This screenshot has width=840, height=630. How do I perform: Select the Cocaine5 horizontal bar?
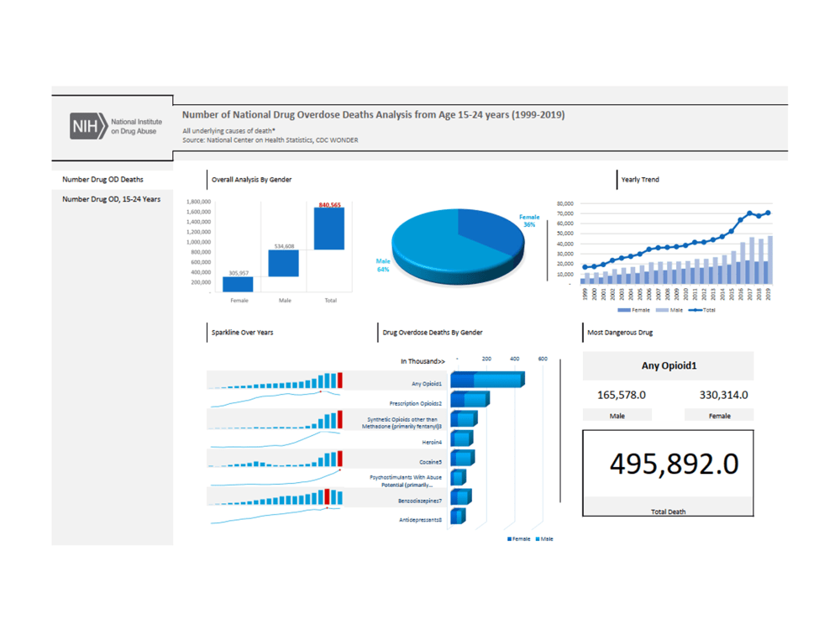tap(463, 458)
